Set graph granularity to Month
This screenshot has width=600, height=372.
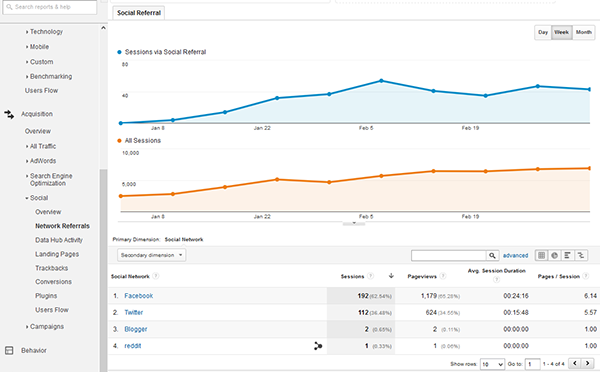[x=584, y=32]
